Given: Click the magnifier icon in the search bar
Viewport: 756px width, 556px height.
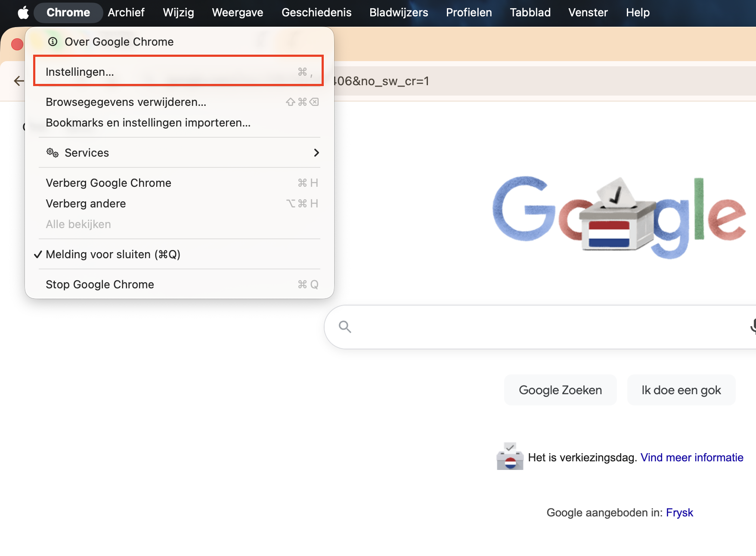Looking at the screenshot, I should point(345,327).
